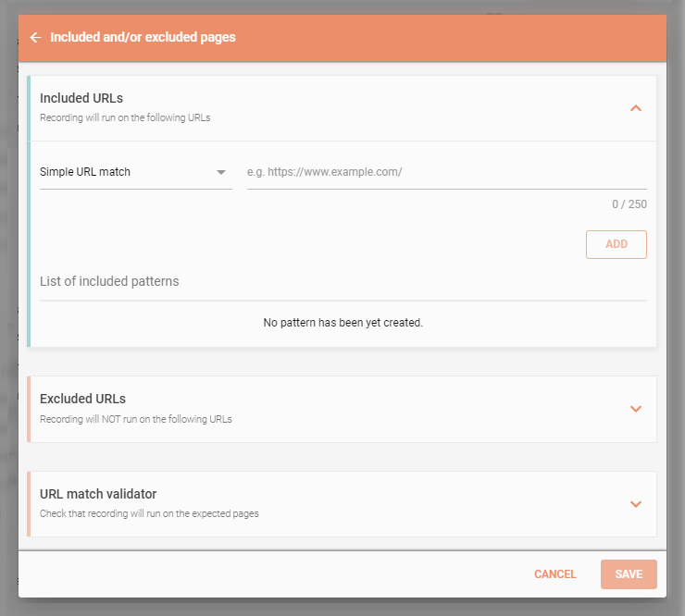Click the 'No pattern has been yet created.' text
Screen dimensions: 685x616
[x=342, y=323]
